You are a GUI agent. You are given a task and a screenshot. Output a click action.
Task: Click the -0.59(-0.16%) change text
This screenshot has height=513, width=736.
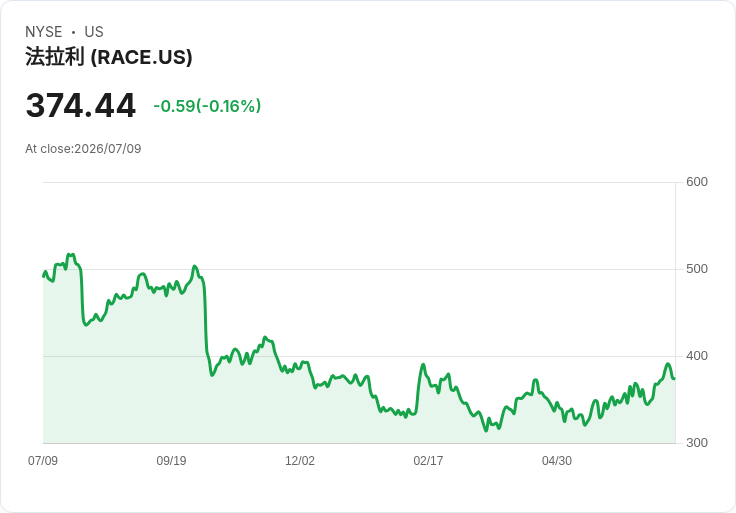207,106
